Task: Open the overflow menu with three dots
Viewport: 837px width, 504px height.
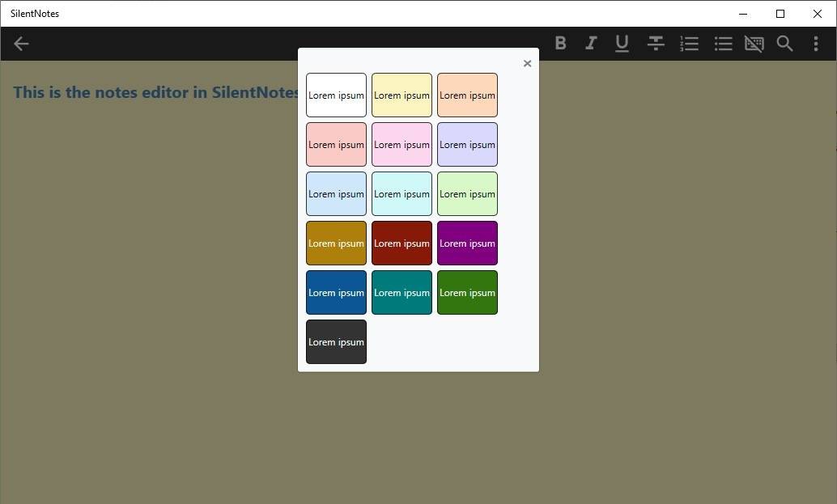Action: tap(815, 44)
